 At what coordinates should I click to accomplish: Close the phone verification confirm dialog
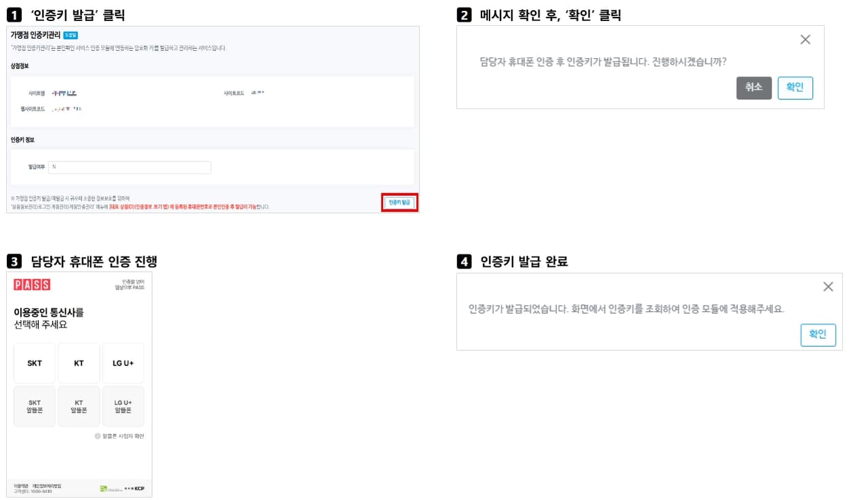point(805,39)
